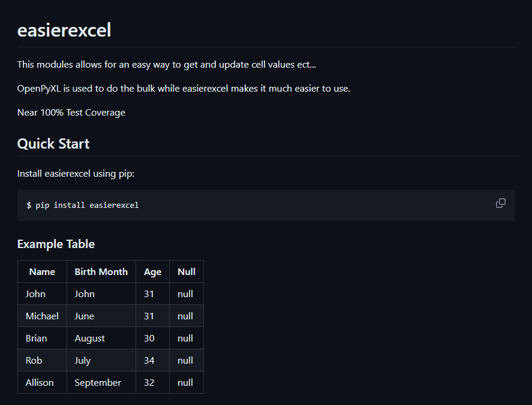
Task: Click the OpenPyXL description paragraph
Action: (184, 89)
